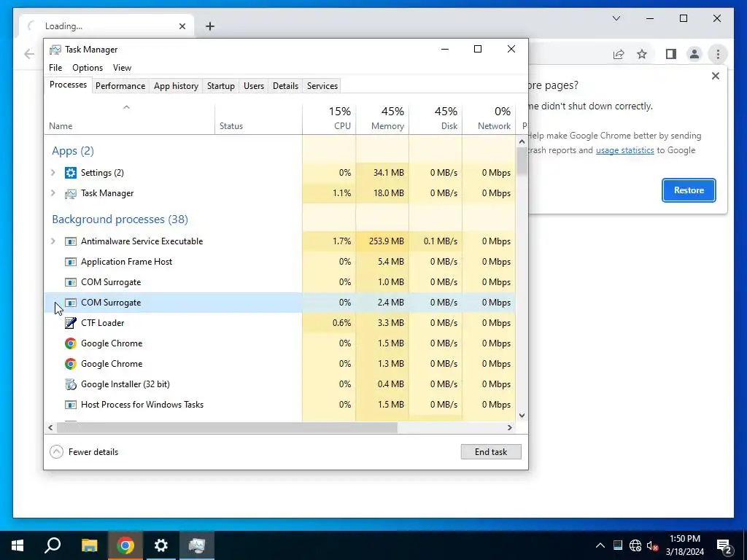Click the Task Manager title bar icon
Image resolution: width=747 pixels, height=560 pixels.
coord(55,50)
